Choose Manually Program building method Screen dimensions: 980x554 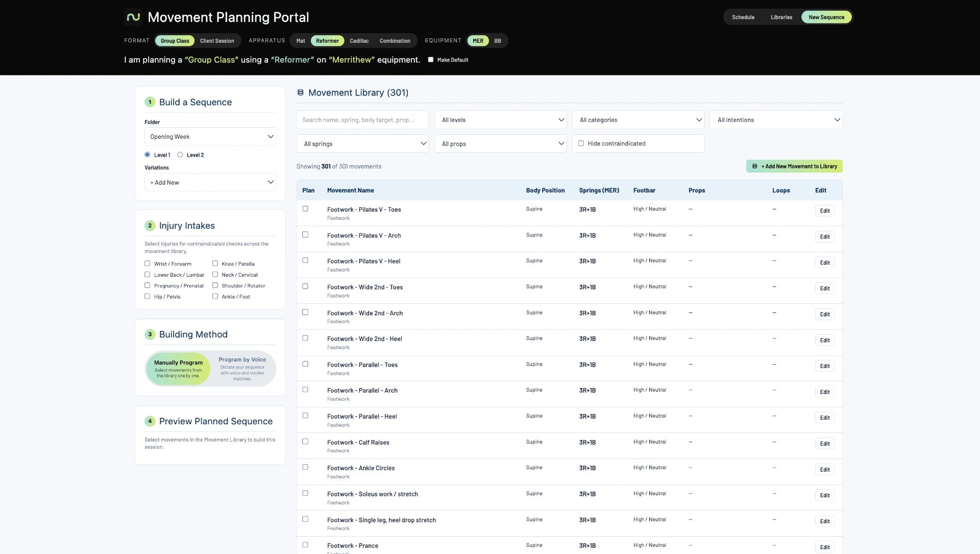tap(178, 369)
